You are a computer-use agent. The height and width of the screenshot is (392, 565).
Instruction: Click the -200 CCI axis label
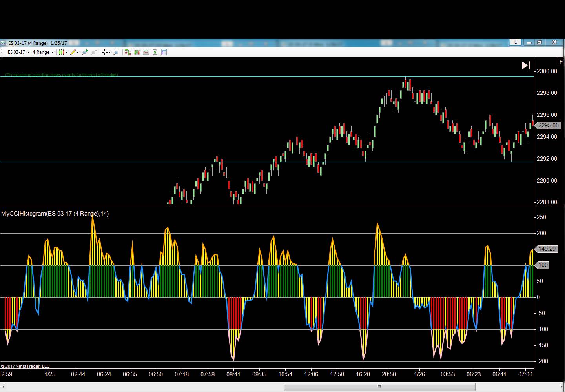[x=542, y=361]
